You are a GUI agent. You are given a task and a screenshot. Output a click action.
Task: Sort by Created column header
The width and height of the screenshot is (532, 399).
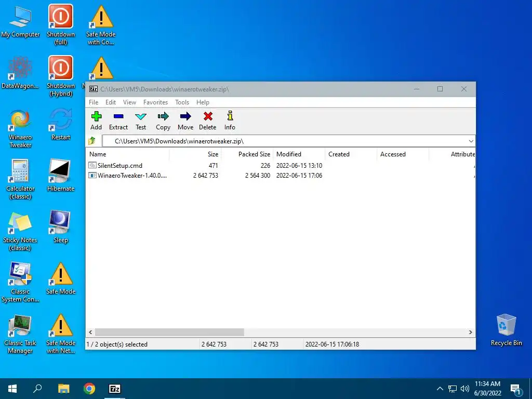[x=351, y=154]
